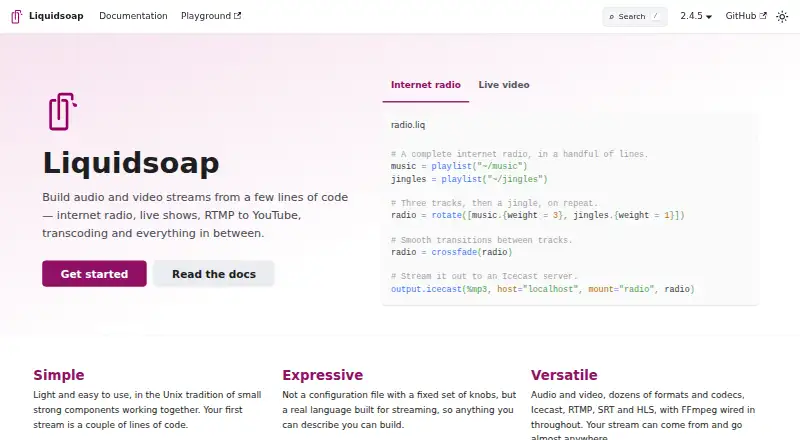Image resolution: width=800 pixels, height=440 pixels.
Task: Click the radio = rotate code line
Action: click(x=537, y=215)
